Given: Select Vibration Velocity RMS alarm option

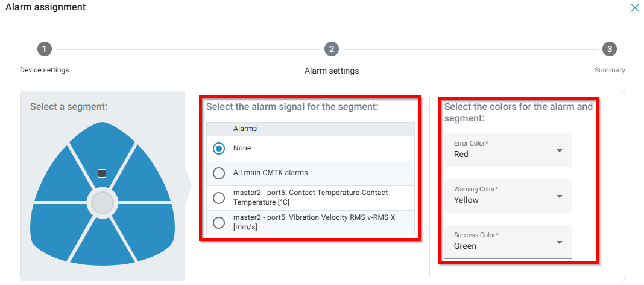Looking at the screenshot, I should pyautogui.click(x=219, y=223).
